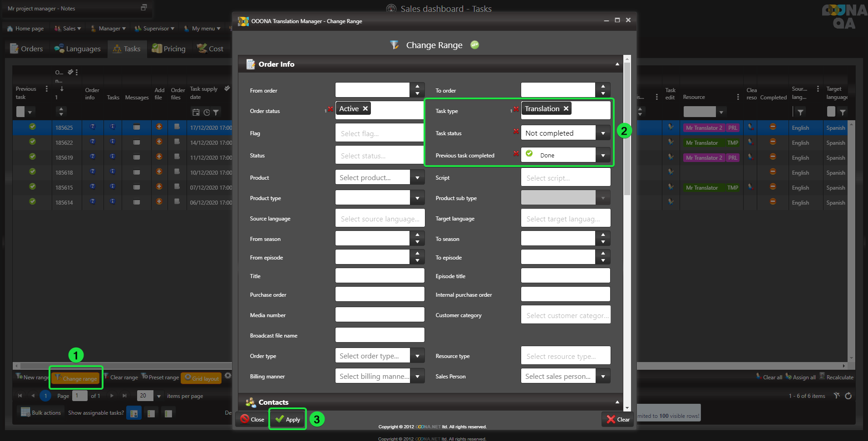Viewport: 868px width, 441px height.
Task: Click the dialog's vertical scrollbar thumb
Action: coord(627,127)
